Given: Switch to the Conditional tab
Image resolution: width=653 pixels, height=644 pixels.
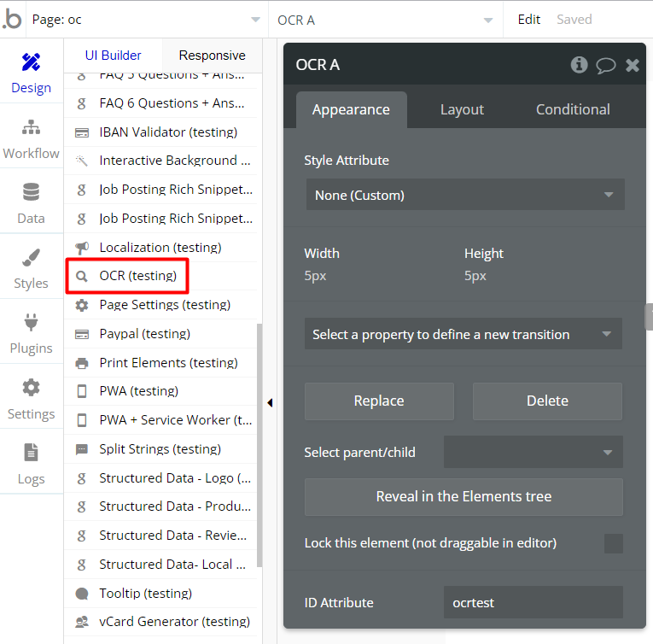Looking at the screenshot, I should (573, 109).
